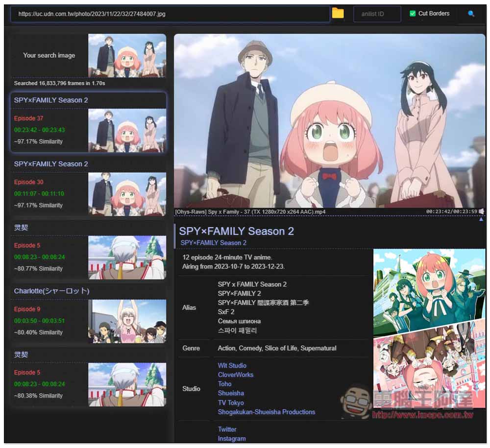Image resolution: width=490 pixels, height=448 pixels.
Task: Open the Instagram external link
Action: coord(232,438)
